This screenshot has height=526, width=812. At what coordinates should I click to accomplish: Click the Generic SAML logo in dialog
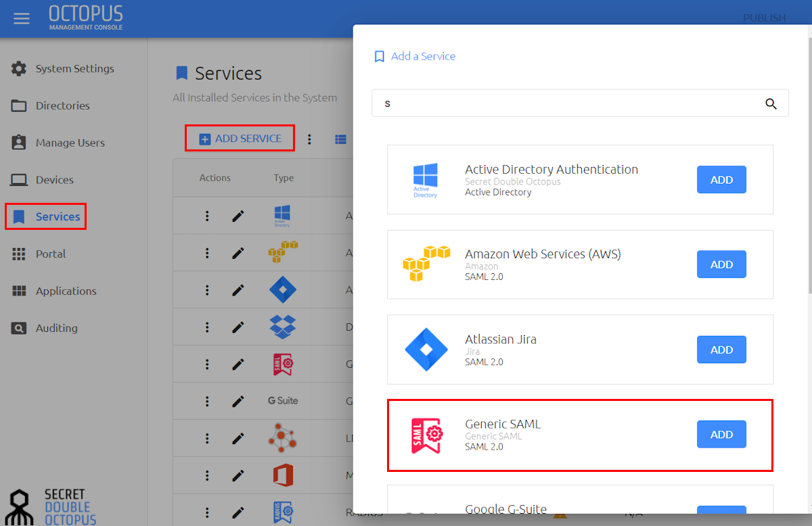(x=426, y=435)
